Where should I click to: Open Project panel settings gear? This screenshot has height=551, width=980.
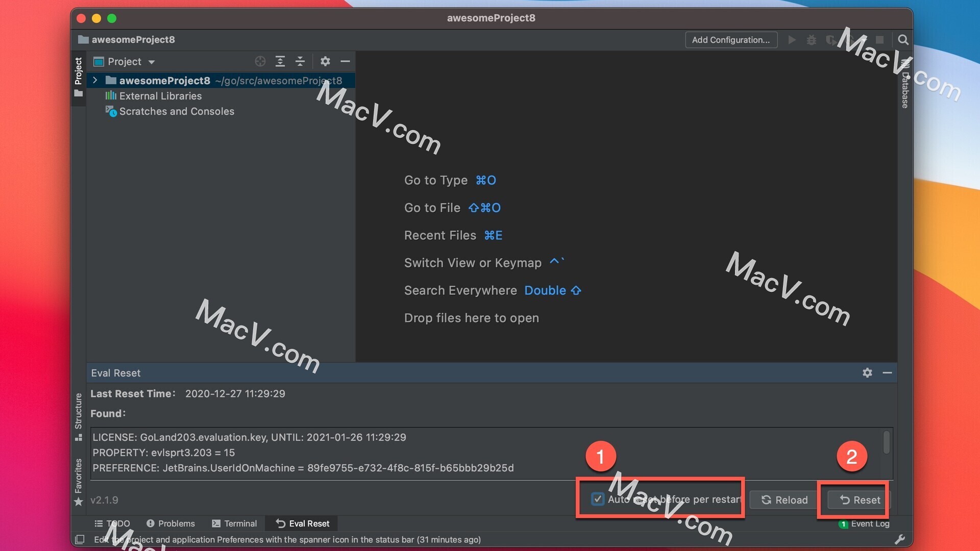tap(325, 62)
